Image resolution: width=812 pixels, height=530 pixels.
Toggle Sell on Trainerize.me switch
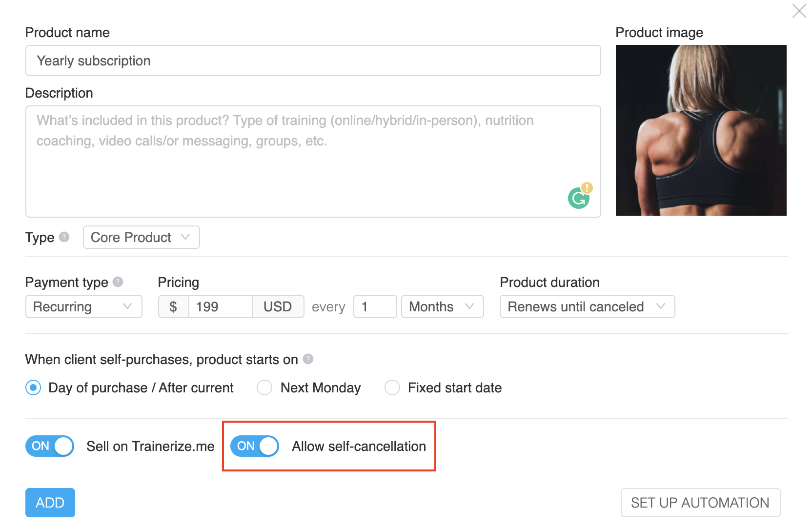pyautogui.click(x=50, y=446)
